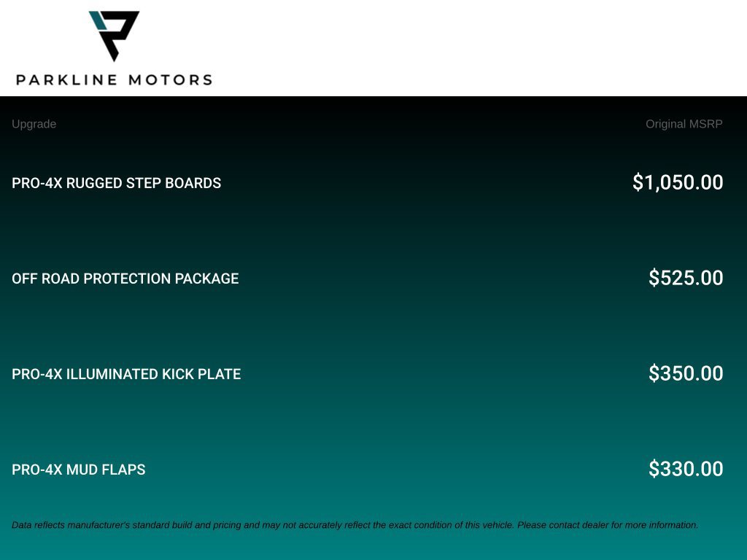747x560 pixels.
Task: Click the word PARKLINE in the header
Action: click(66, 79)
